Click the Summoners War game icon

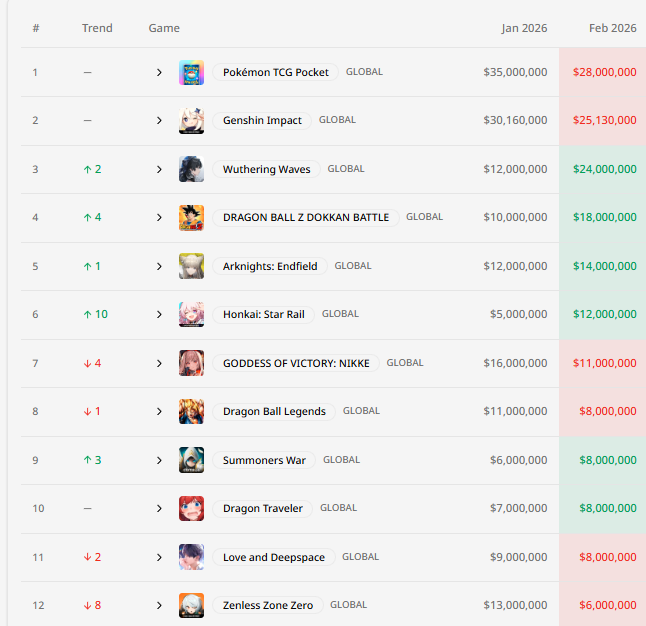click(191, 460)
